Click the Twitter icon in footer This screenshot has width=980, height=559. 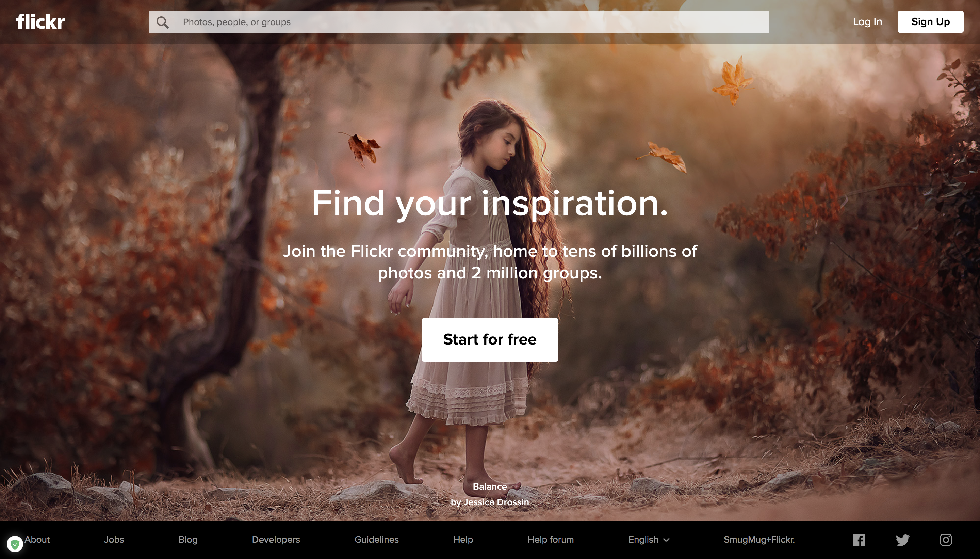pyautogui.click(x=903, y=540)
